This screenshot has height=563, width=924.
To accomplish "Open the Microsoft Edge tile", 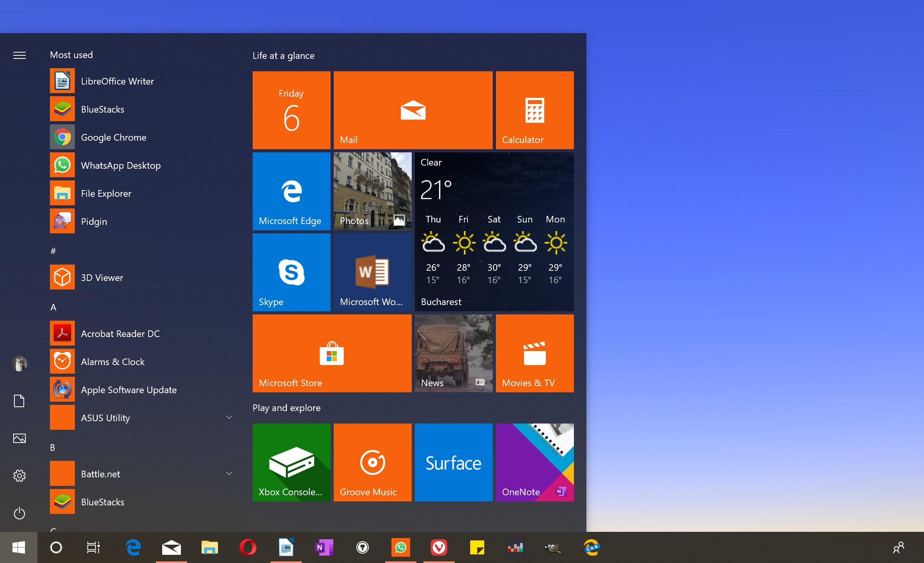I will [292, 191].
